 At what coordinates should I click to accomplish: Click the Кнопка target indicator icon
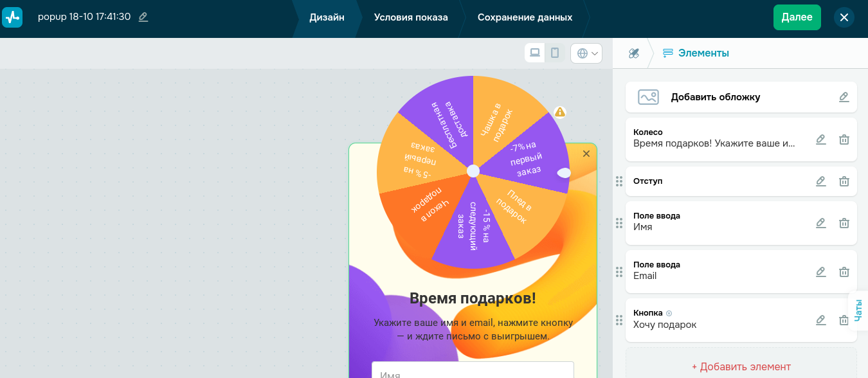point(669,313)
